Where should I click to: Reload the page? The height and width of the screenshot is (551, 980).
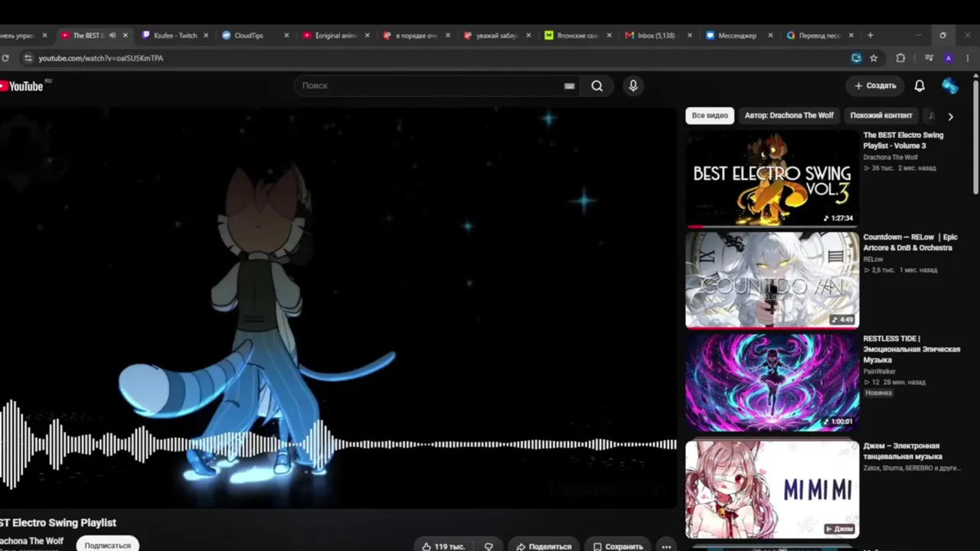point(5,58)
